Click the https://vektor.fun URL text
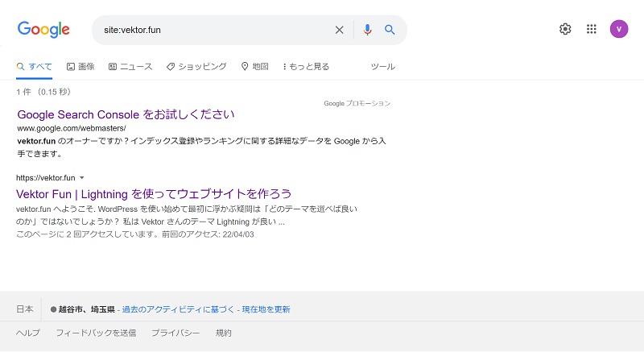 pos(46,178)
